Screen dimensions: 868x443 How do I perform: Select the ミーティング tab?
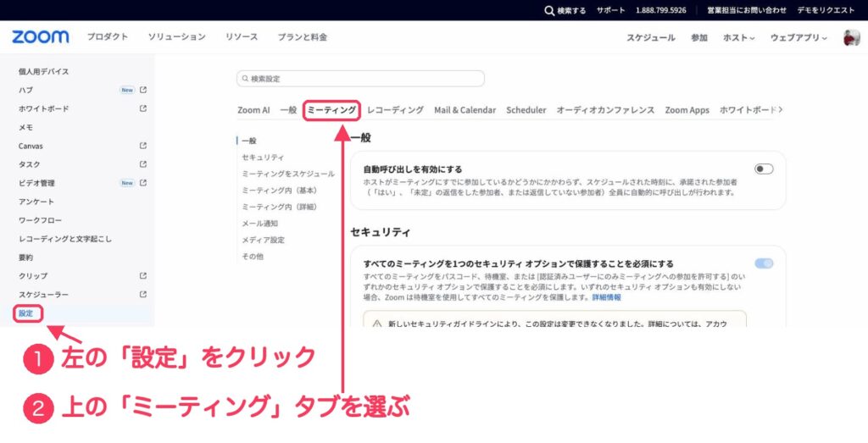point(331,110)
